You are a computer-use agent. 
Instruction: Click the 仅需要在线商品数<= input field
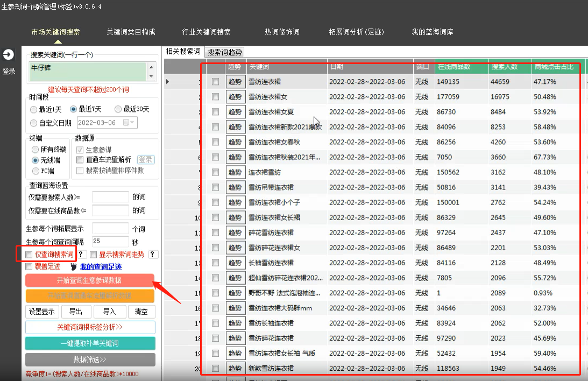point(111,210)
